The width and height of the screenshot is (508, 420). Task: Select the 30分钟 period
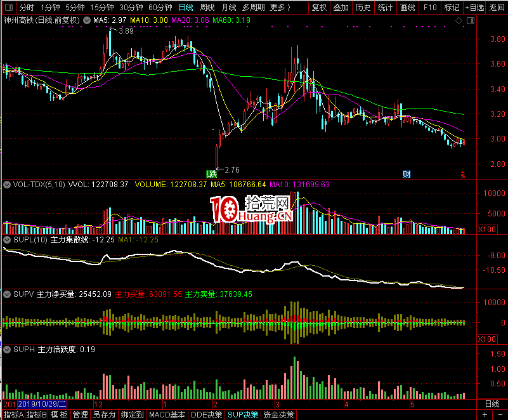131,7
